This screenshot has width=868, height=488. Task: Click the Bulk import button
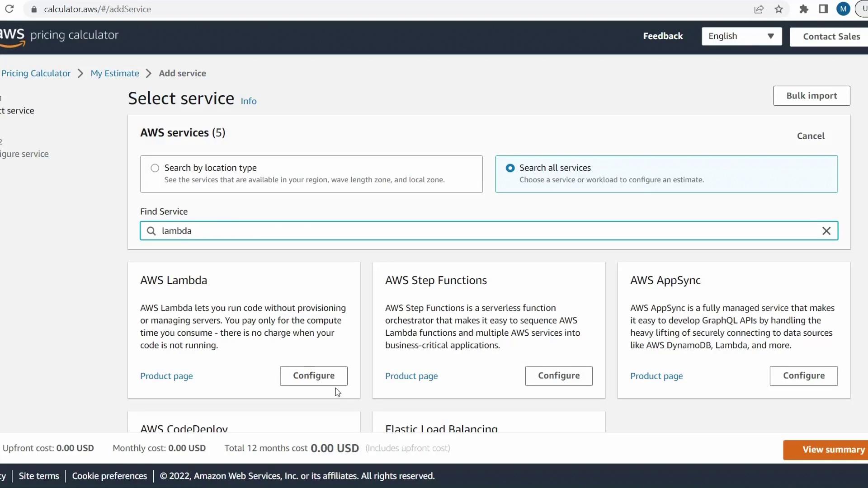click(x=811, y=96)
